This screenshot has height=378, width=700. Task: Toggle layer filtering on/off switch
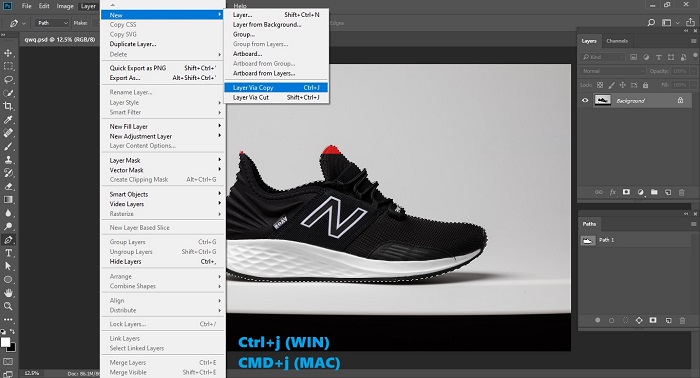click(x=696, y=56)
